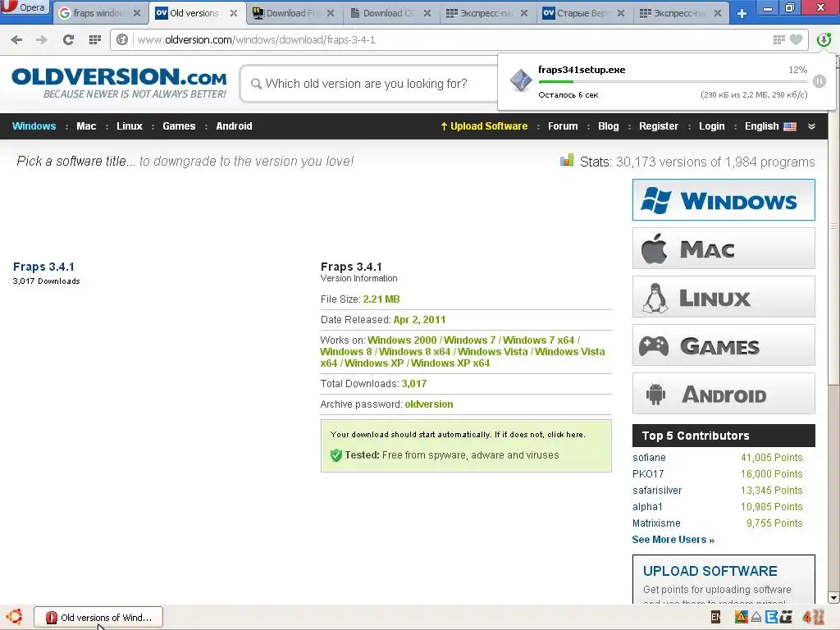Click the sofiane contributor name

(650, 458)
